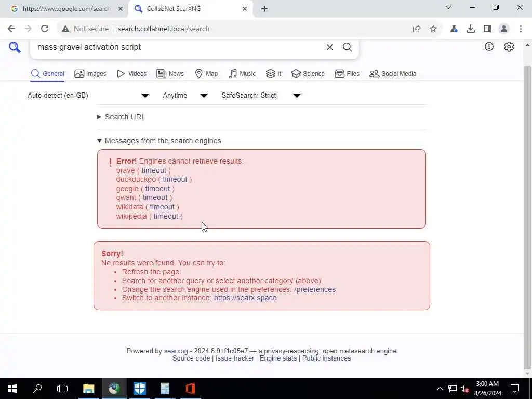Open Chrome Labs flask icon
The height and width of the screenshot is (399, 532).
454,29
